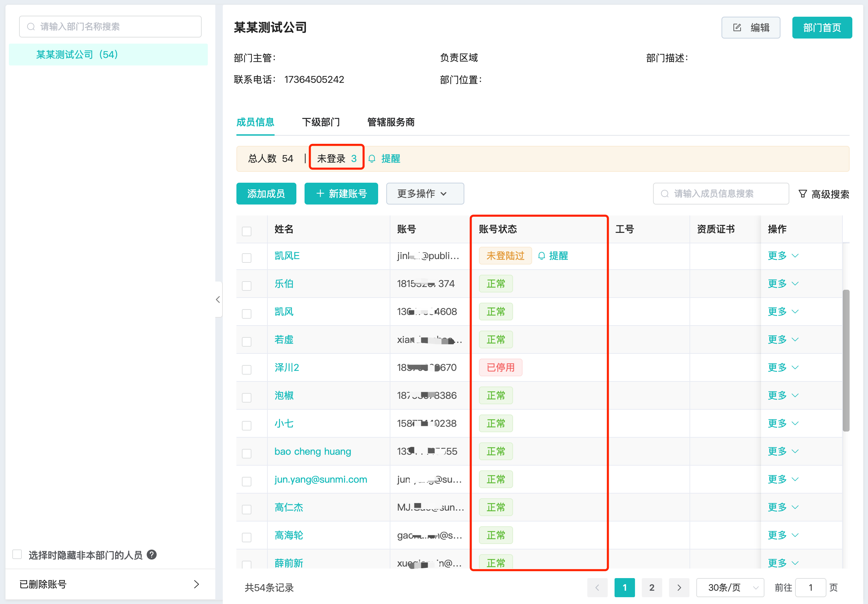Open member 若虚 link
868x604 pixels.
tap(284, 340)
